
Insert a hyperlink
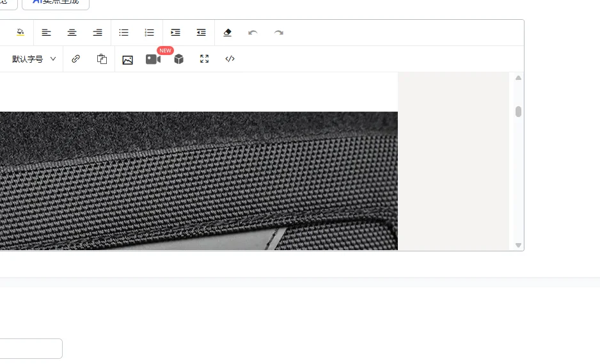(75, 59)
